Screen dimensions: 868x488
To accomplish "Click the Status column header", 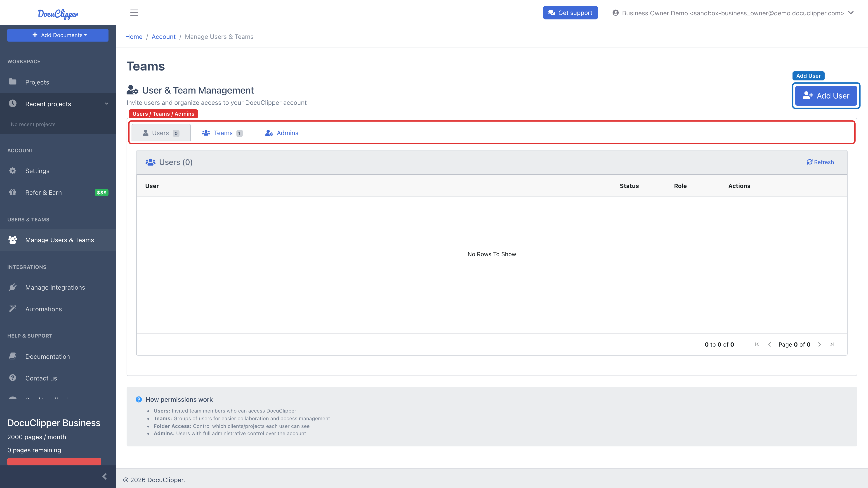I will [629, 185].
